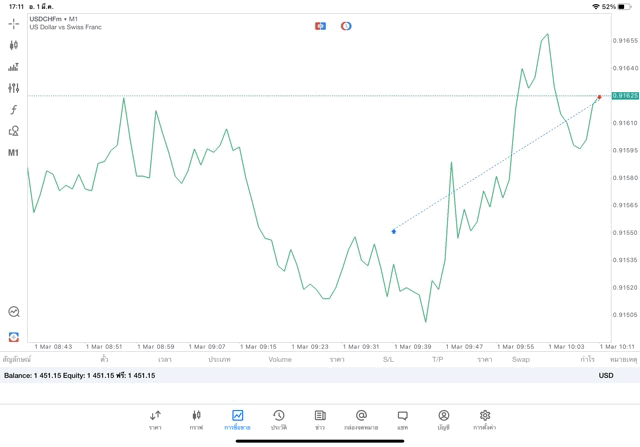
Task: Open the drawing objects shapes icon
Action: (x=14, y=131)
